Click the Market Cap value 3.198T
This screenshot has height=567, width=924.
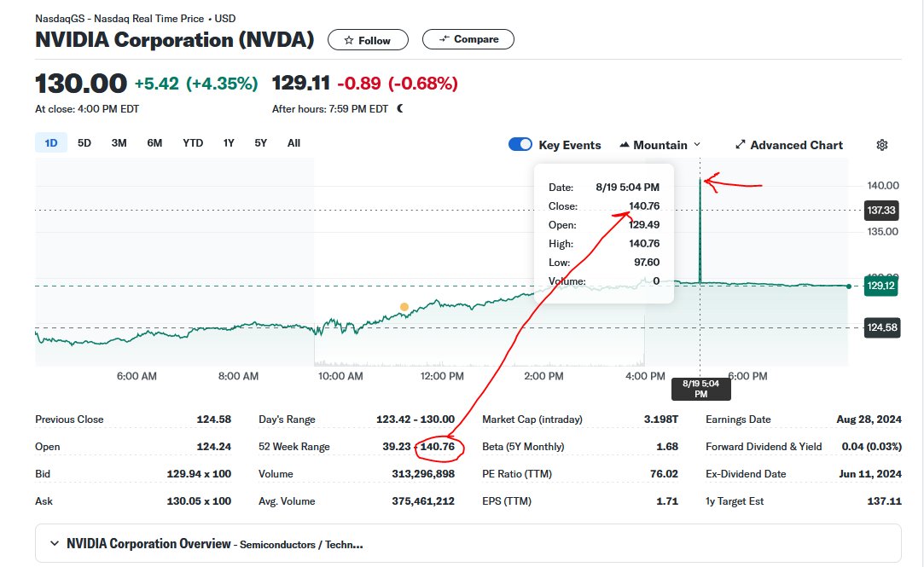point(661,419)
